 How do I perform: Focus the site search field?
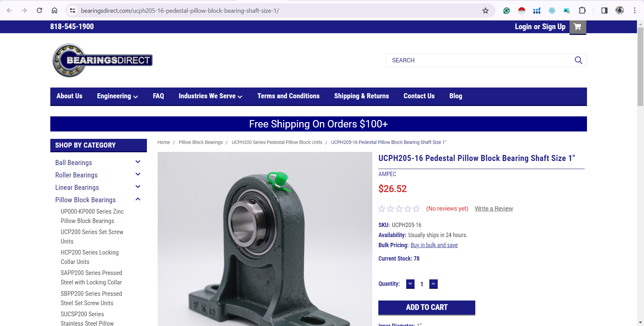pos(480,60)
